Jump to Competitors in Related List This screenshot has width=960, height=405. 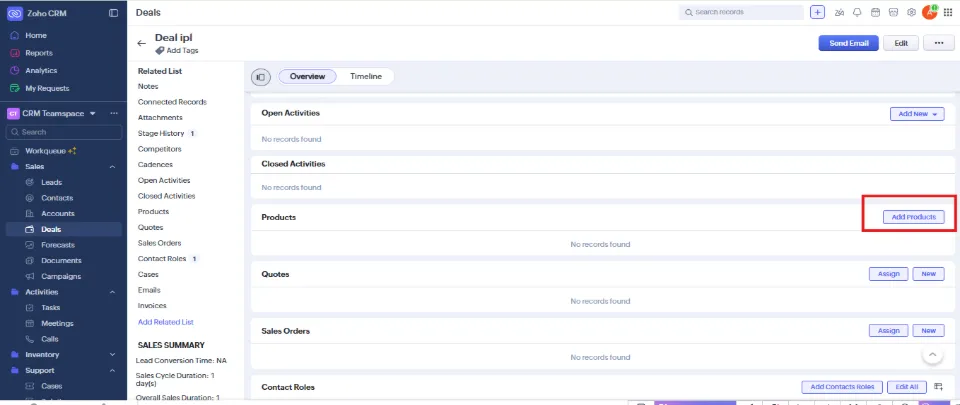point(160,149)
